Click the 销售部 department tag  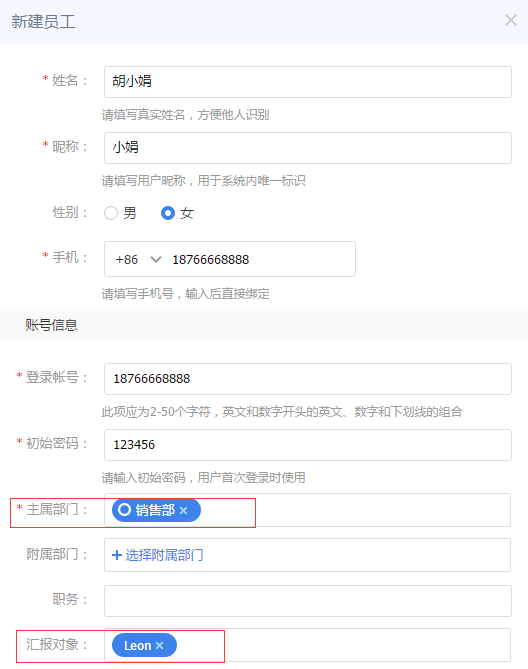tap(156, 510)
